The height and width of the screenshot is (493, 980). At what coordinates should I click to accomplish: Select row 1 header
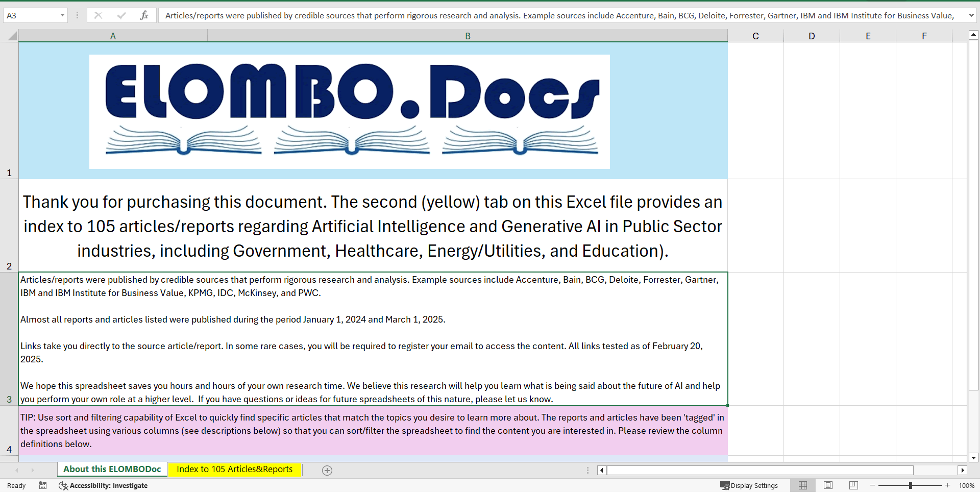click(9, 110)
